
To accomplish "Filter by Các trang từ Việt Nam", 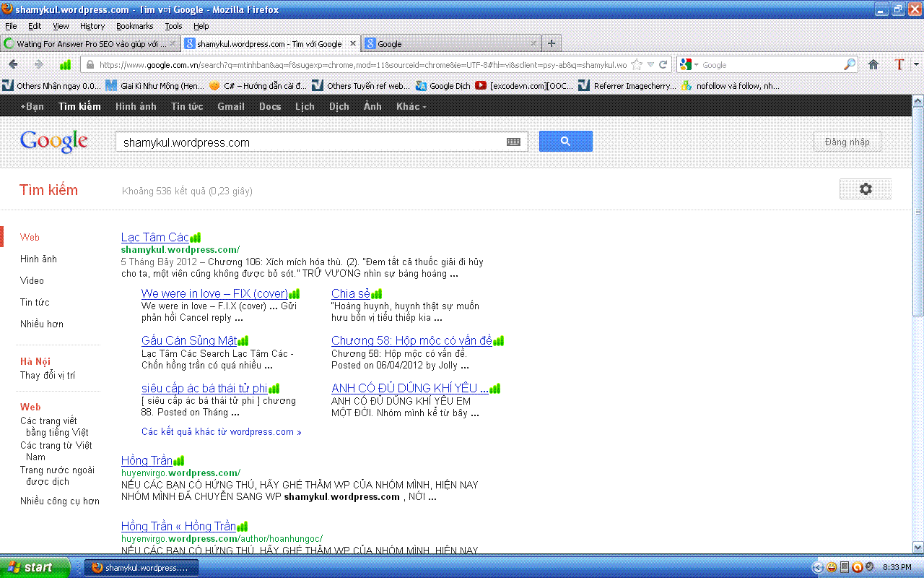I will pos(56,451).
